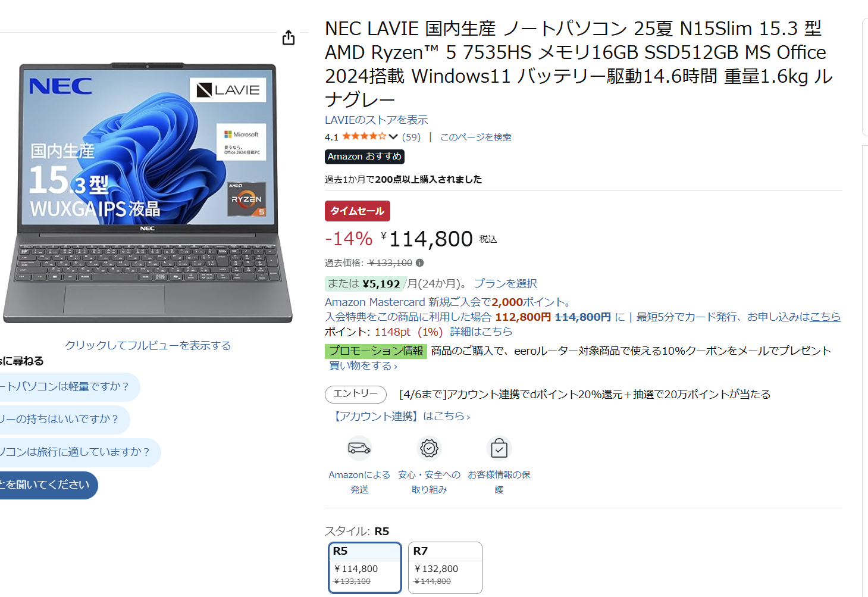Select the R7 style option
This screenshot has height=597, width=868.
tap(445, 567)
